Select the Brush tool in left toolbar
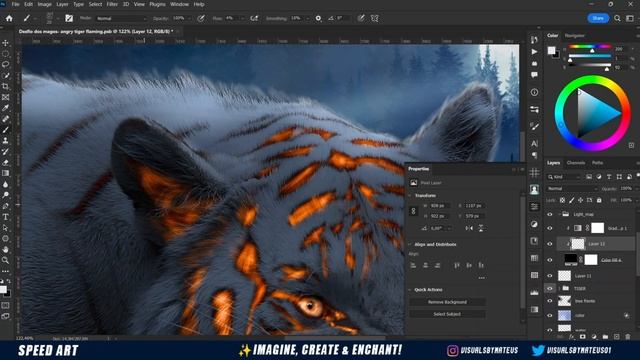Screen dimensions: 640x360 5,130
